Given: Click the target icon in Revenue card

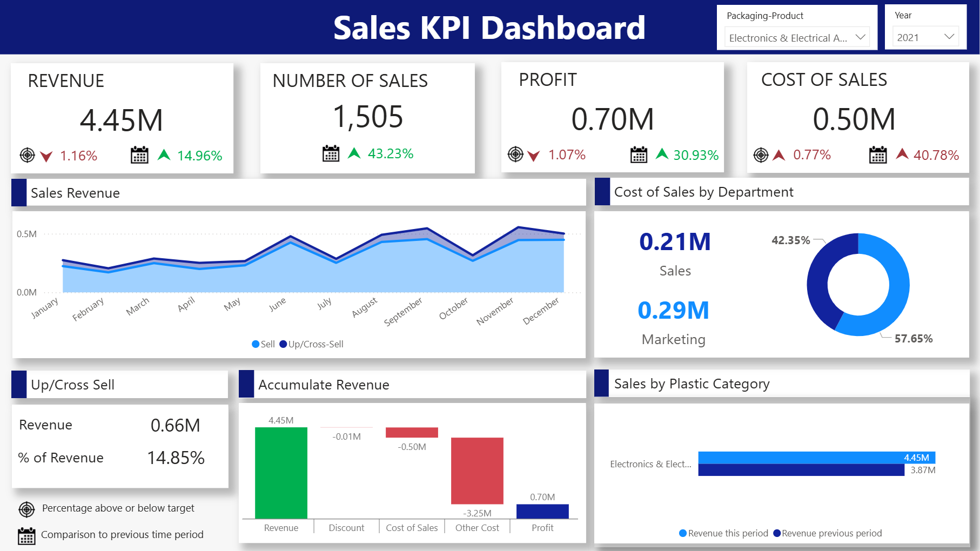Looking at the screenshot, I should coord(27,156).
